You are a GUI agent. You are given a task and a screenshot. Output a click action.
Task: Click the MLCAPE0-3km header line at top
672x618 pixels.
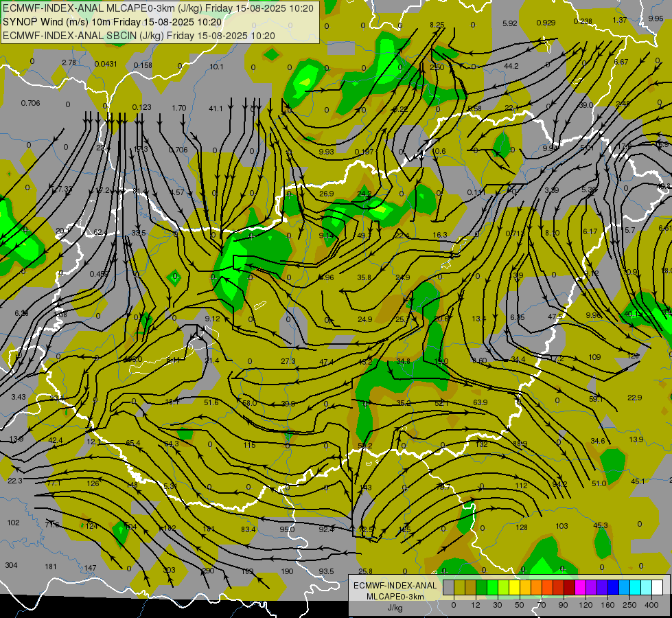tap(158, 8)
